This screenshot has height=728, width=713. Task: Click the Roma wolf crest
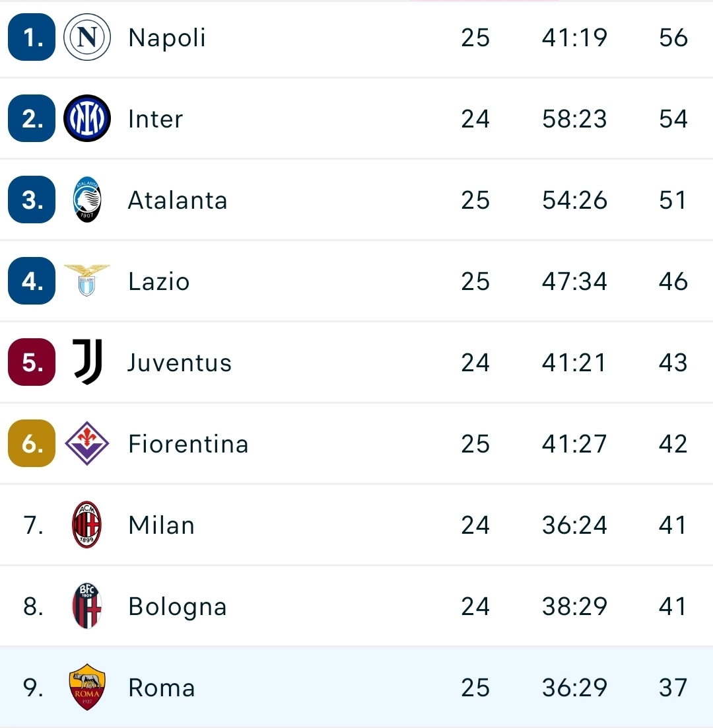(x=86, y=687)
